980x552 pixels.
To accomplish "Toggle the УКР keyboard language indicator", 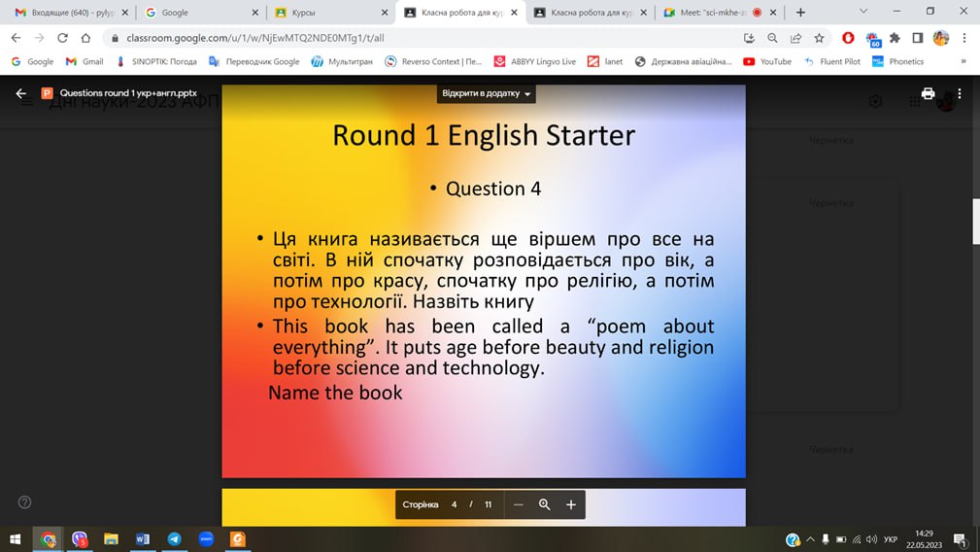I will 891,538.
